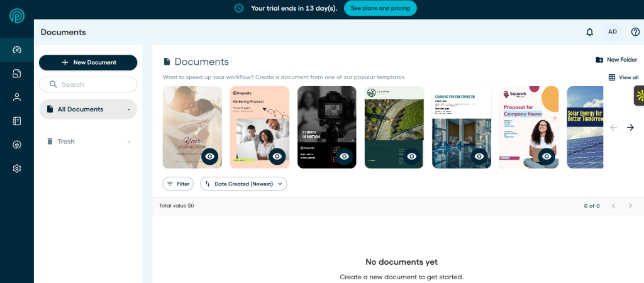Viewport: 644px width, 283px height.
Task: Open the Filter options
Action: 178,184
